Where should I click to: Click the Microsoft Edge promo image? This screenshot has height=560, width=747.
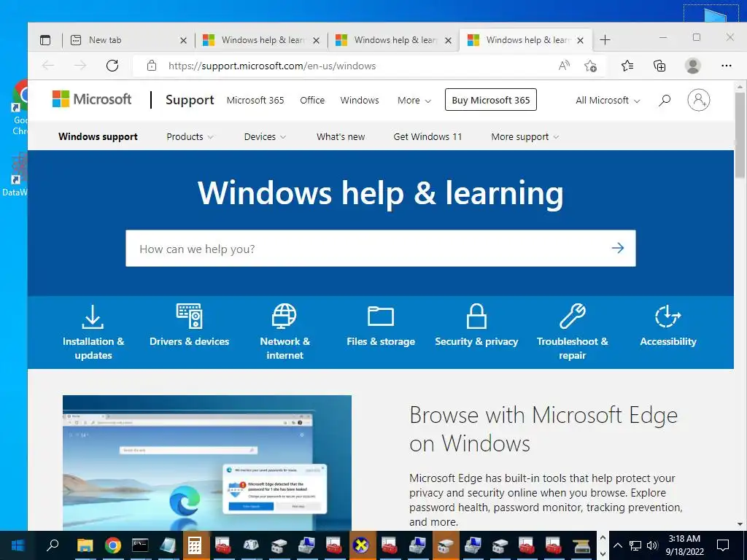click(207, 462)
